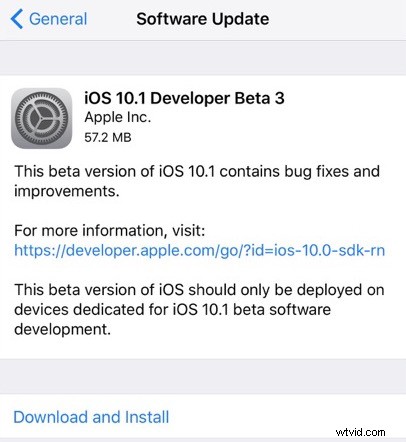The image size is (406, 442).
Task: Tap the word 'development.' ending the warning
Action: [62, 329]
